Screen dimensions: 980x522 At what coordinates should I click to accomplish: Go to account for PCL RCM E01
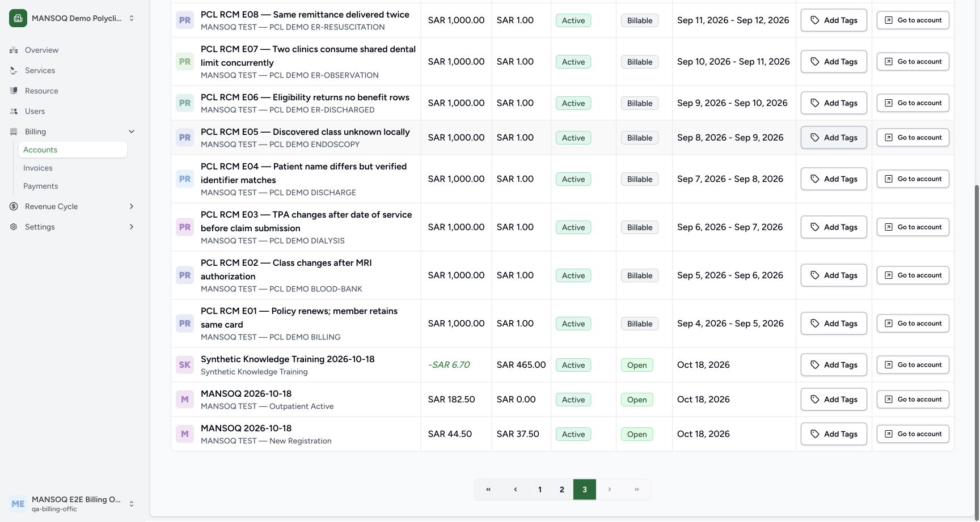913,324
